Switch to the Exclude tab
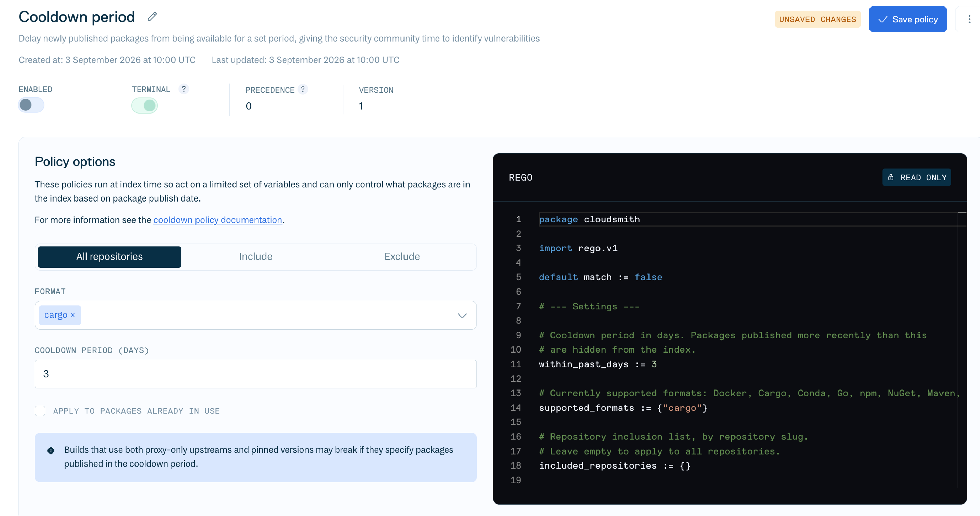Image resolution: width=980 pixels, height=516 pixels. (402, 257)
